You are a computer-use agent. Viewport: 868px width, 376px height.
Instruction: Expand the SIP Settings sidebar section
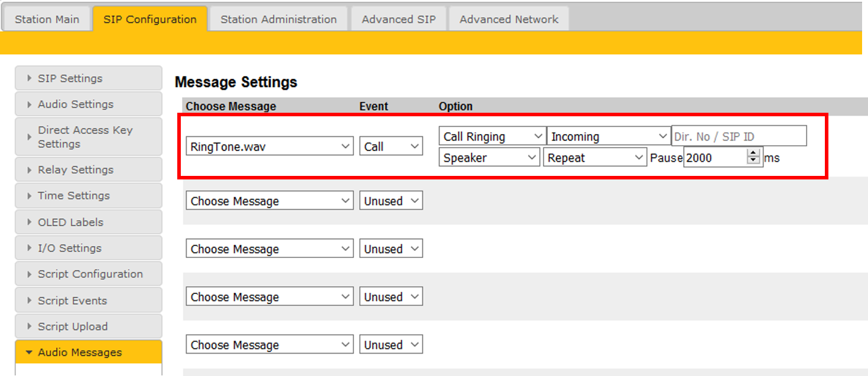click(88, 79)
